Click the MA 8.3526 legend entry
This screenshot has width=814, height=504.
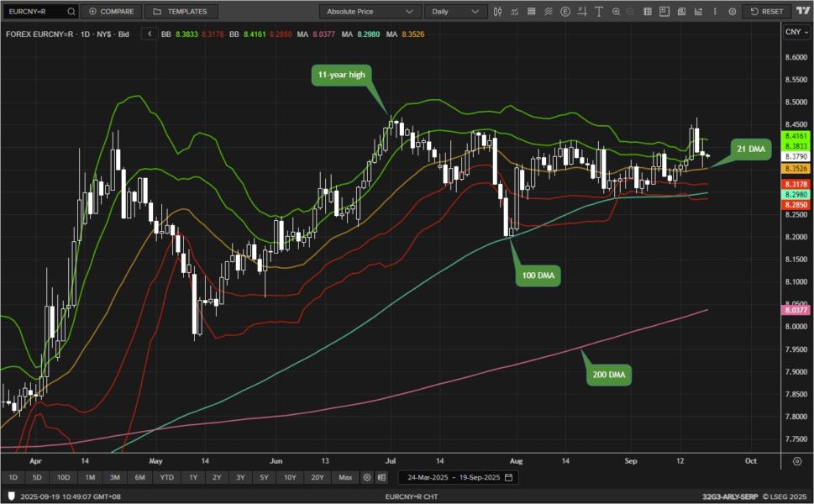click(406, 34)
